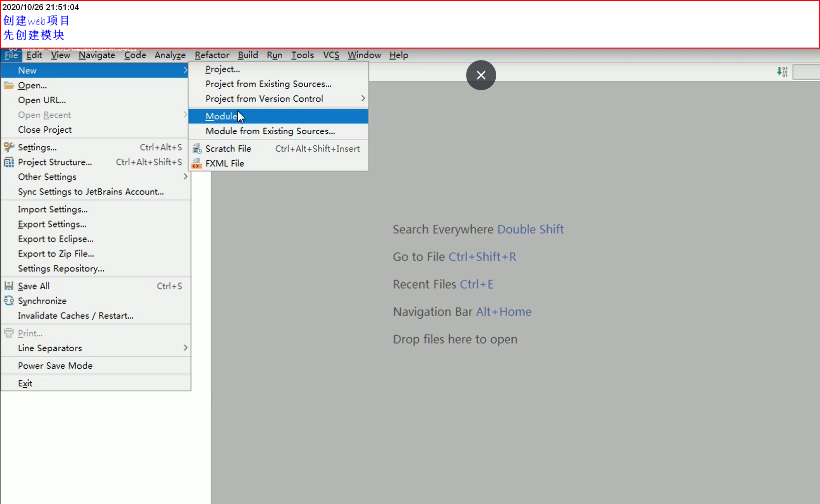Select Sync Settings to JetBrains Account...
The image size is (820, 504).
click(96, 192)
